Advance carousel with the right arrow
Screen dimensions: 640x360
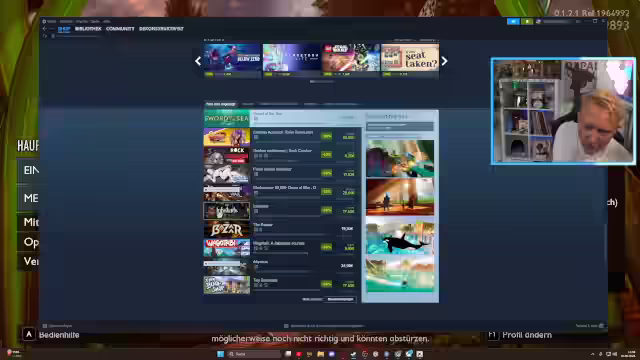[x=444, y=61]
